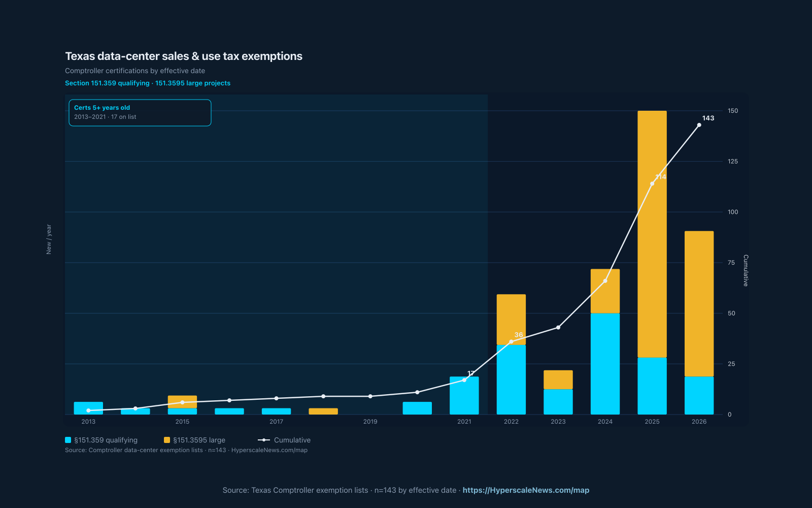The image size is (812, 508).
Task: Click the cyan segment of the 2025 bar
Action: 652,386
